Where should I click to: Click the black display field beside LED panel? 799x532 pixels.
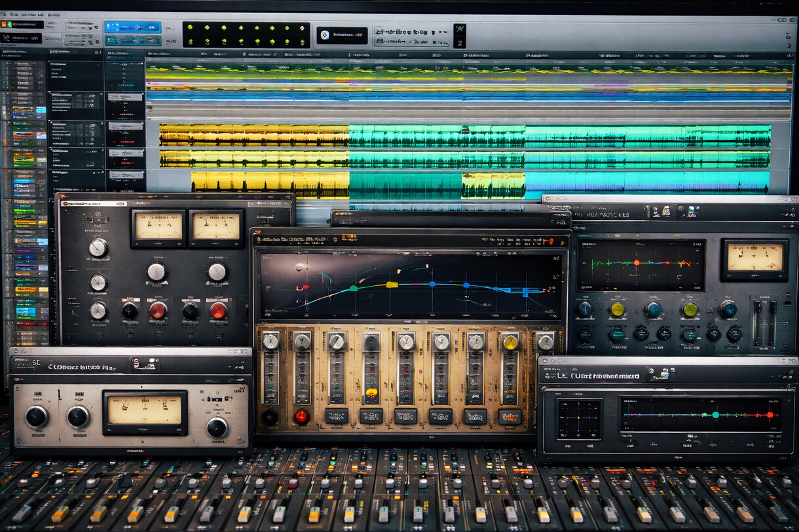342,35
